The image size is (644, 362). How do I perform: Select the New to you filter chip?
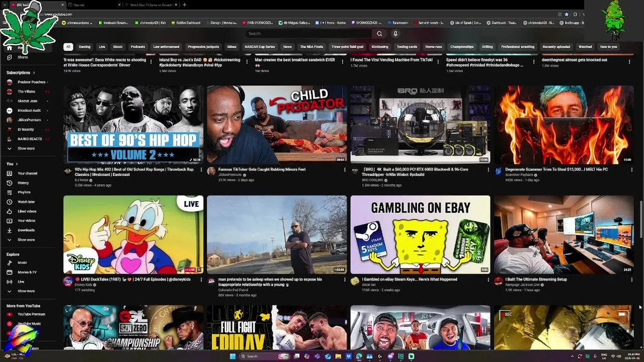(609, 47)
